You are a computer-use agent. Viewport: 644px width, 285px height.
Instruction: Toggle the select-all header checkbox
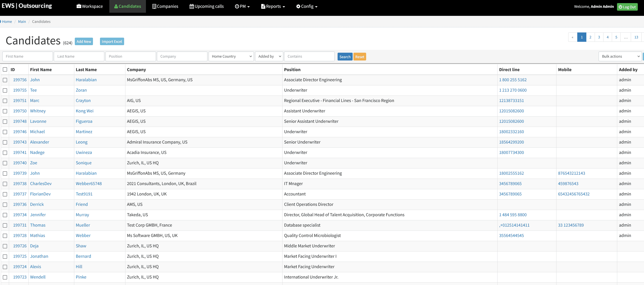[5, 69]
